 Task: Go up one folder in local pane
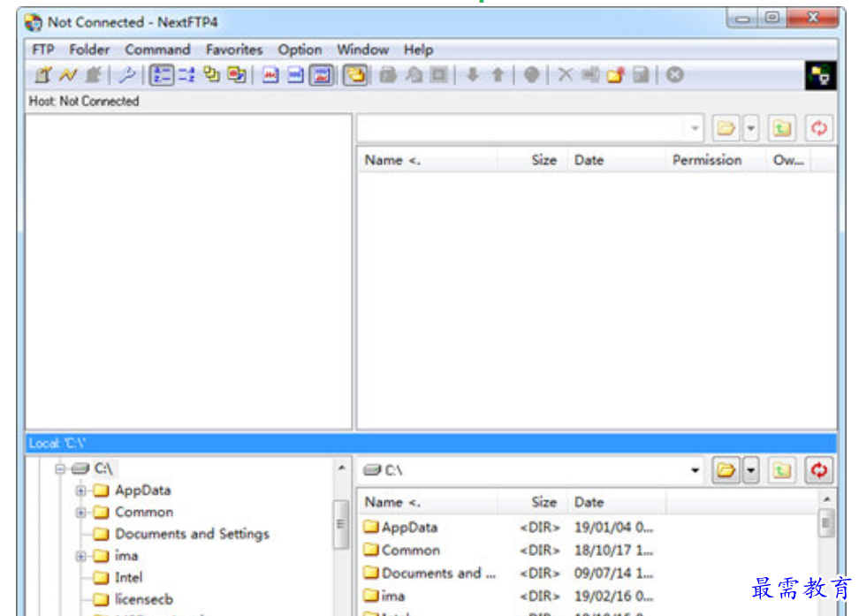[782, 470]
